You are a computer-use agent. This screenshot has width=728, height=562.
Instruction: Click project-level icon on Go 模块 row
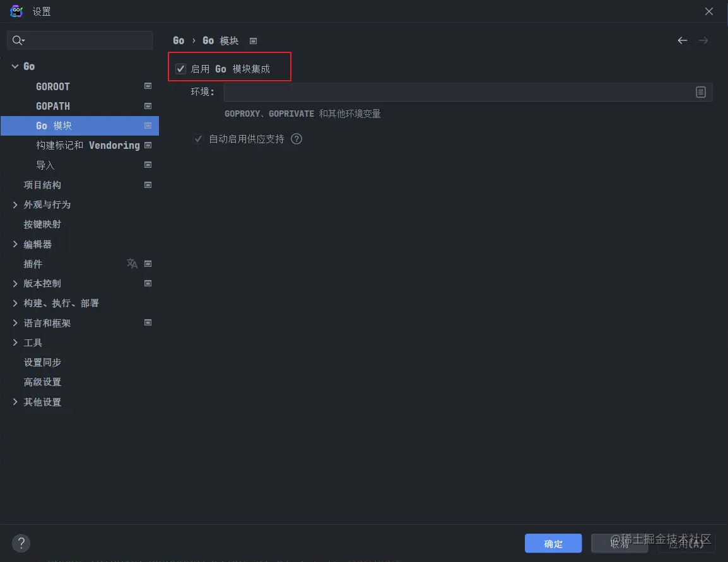coord(148,126)
